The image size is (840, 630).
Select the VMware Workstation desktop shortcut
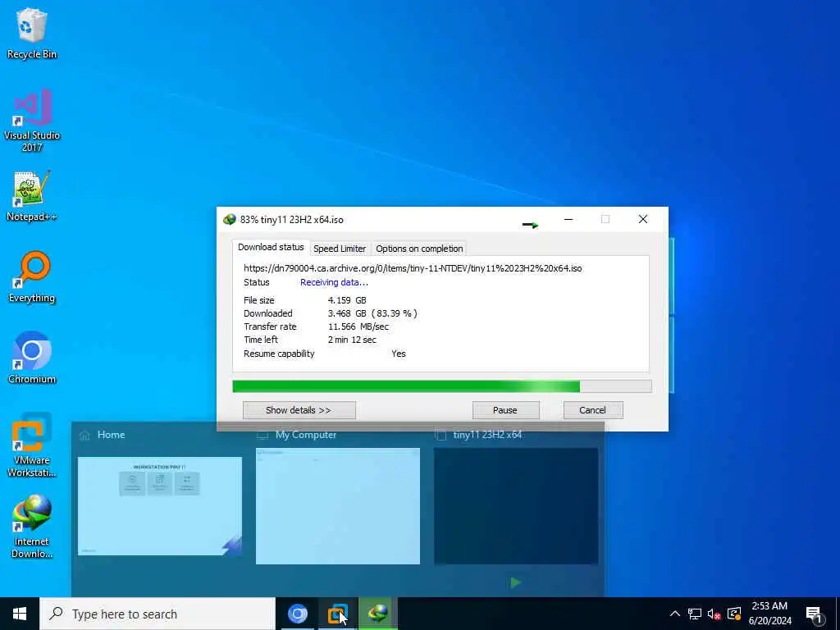[x=32, y=445]
